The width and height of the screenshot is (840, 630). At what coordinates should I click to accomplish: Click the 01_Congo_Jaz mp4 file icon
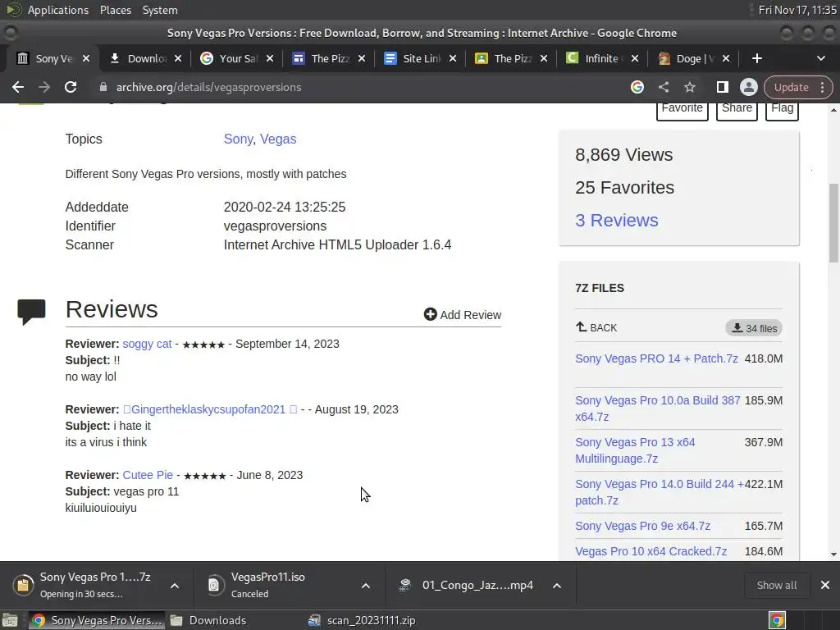click(x=405, y=585)
